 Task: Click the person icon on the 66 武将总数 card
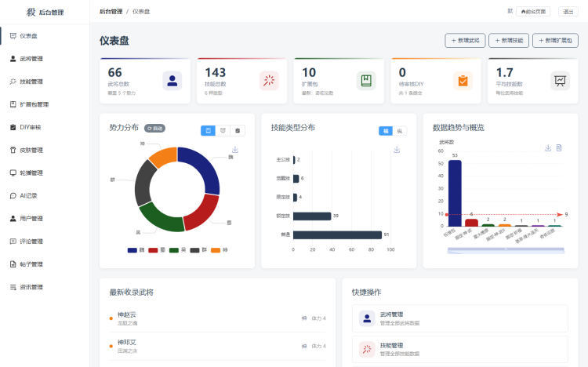172,81
